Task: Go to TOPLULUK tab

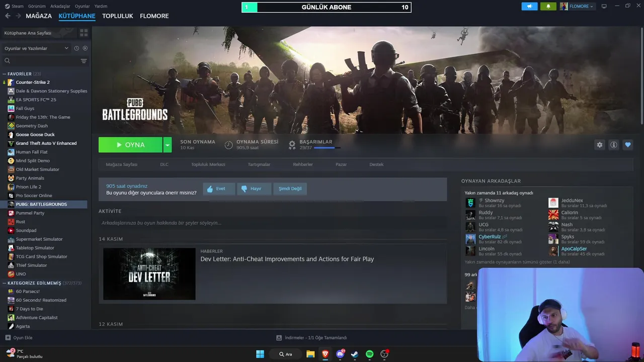Action: click(117, 16)
